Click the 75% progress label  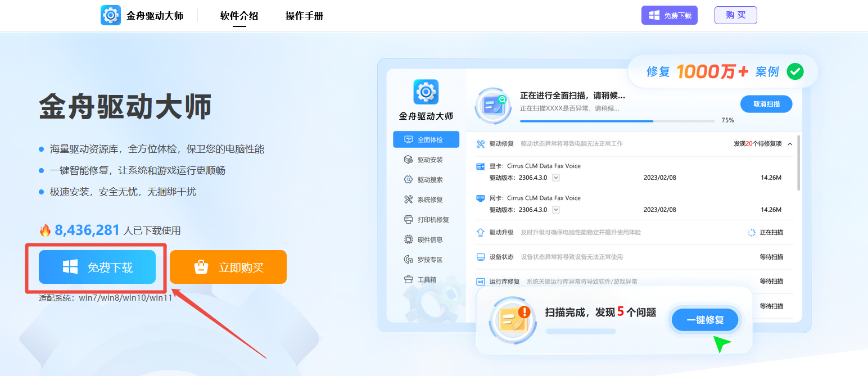coord(727,120)
